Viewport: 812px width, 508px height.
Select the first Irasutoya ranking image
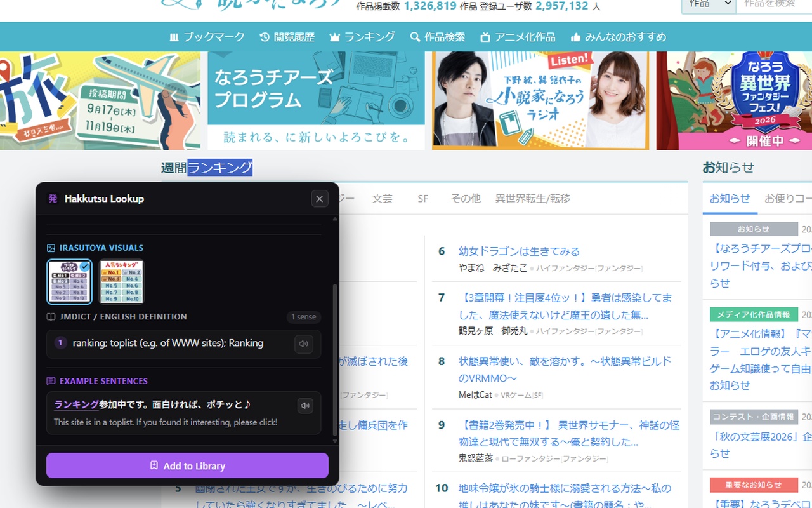(69, 281)
